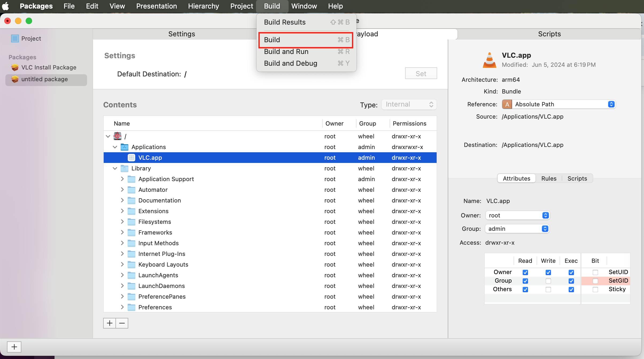This screenshot has width=644, height=359.
Task: Toggle Group Exec permission checkbox
Action: click(x=571, y=281)
